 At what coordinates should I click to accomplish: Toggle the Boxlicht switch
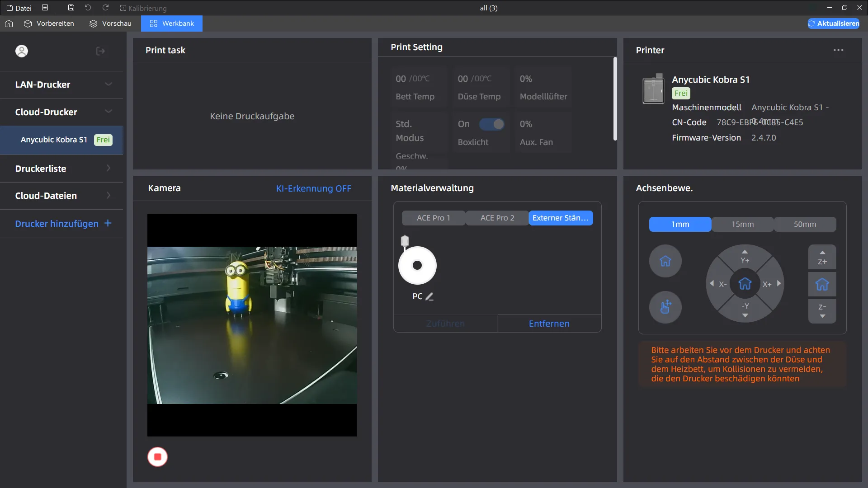491,124
